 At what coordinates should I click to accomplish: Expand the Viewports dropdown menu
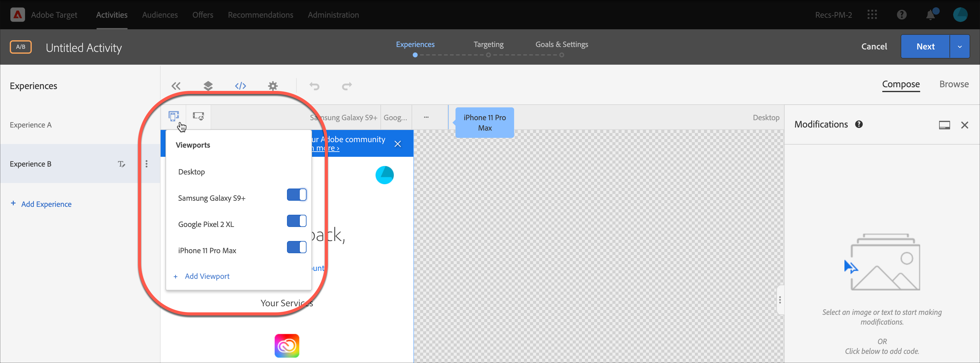[174, 117]
